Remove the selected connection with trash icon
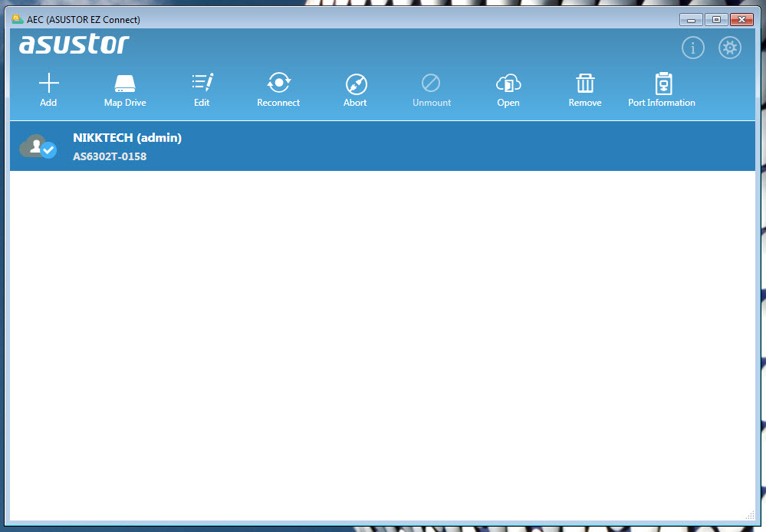766x532 pixels. point(585,83)
